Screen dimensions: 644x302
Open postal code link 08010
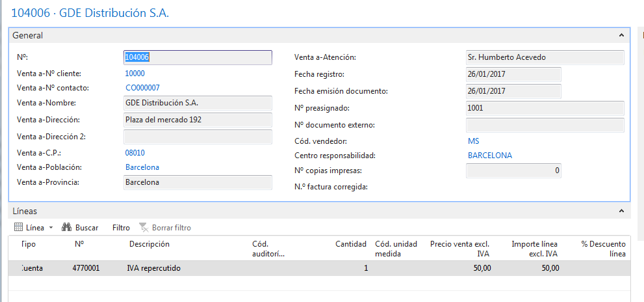click(x=135, y=153)
